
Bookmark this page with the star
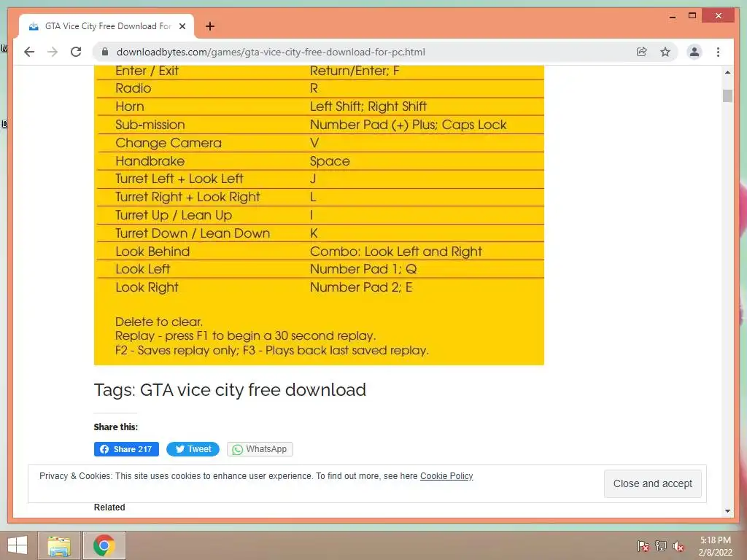click(665, 52)
